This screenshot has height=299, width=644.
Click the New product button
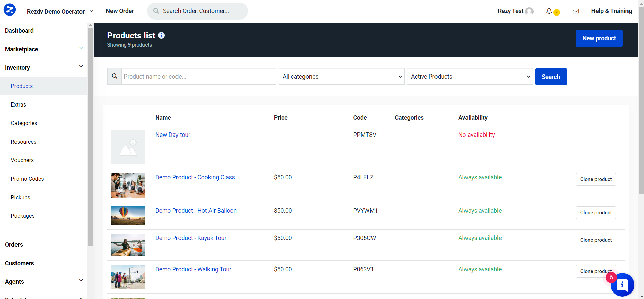pyautogui.click(x=599, y=38)
